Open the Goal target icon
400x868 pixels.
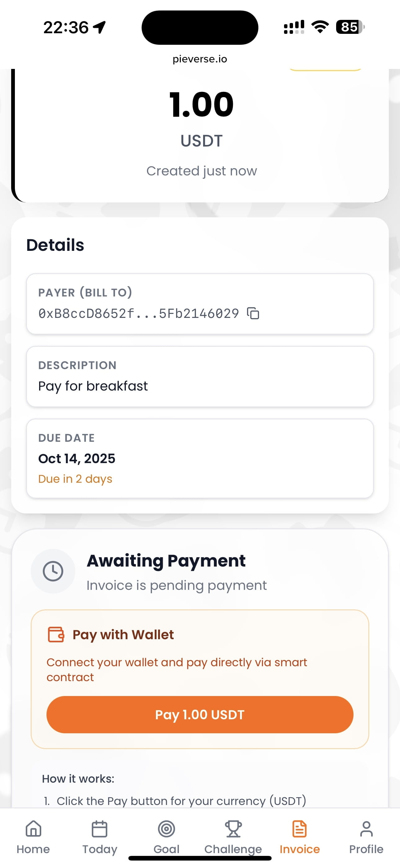click(166, 829)
